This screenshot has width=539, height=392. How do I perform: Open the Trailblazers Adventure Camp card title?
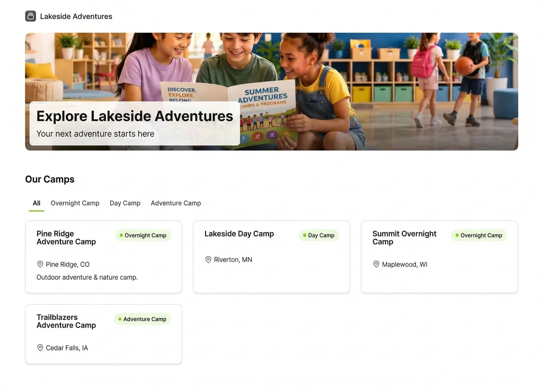pos(66,321)
